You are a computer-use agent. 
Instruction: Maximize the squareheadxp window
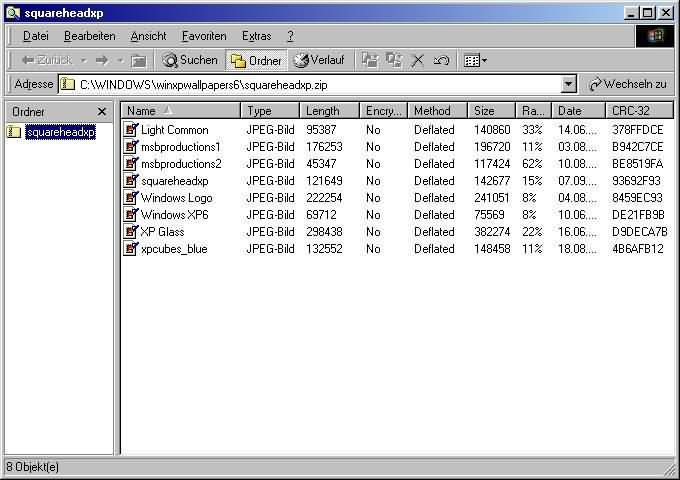coord(647,13)
